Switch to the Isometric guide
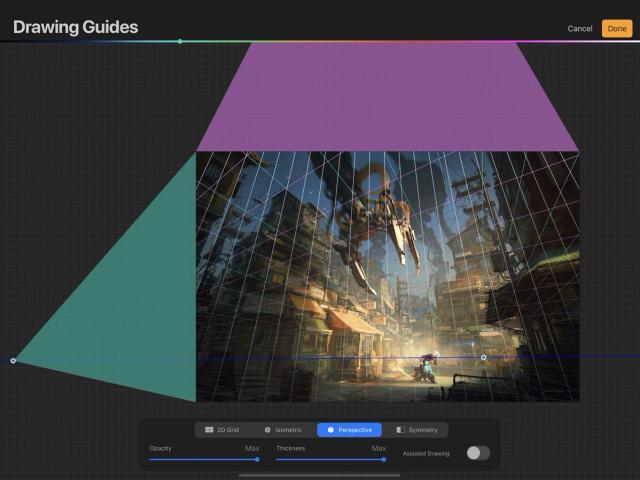Image resolution: width=640 pixels, height=480 pixels. 284,430
